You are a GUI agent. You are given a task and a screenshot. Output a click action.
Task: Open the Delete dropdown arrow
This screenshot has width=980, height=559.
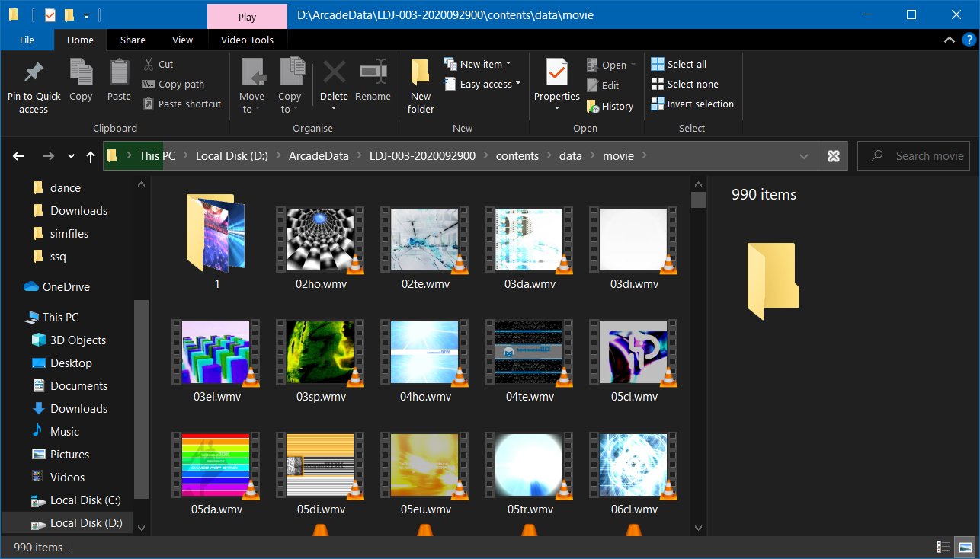[334, 109]
